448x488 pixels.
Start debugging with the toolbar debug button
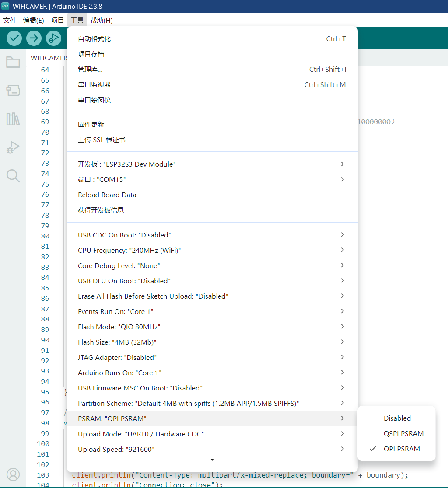pyautogui.click(x=53, y=38)
